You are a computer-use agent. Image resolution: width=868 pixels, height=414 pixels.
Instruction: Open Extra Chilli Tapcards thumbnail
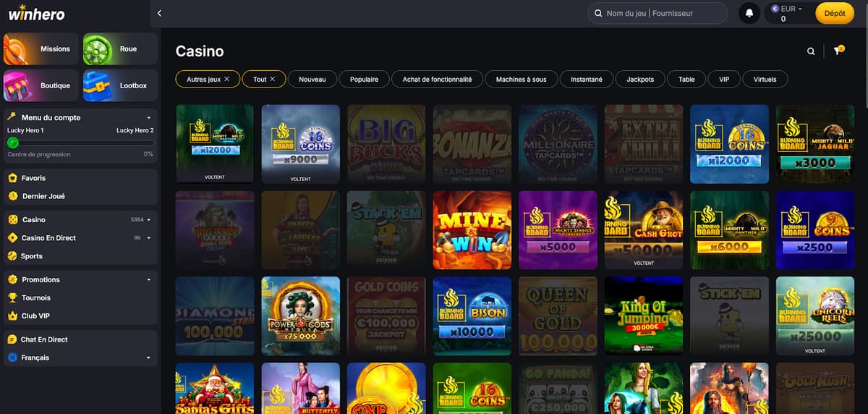tap(643, 143)
